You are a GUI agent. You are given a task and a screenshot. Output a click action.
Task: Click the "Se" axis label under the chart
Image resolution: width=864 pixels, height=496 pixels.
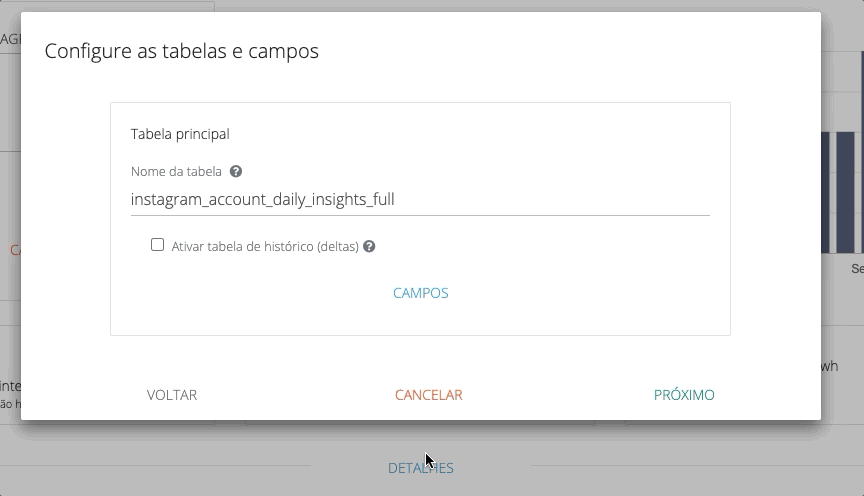click(857, 269)
